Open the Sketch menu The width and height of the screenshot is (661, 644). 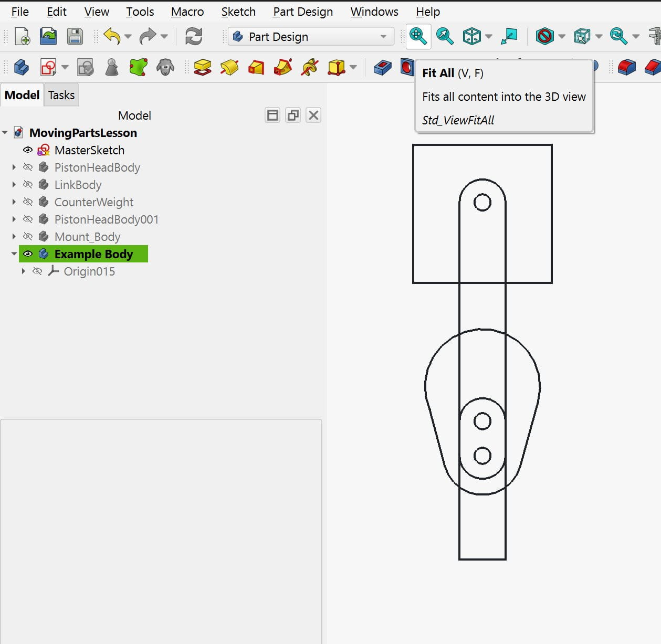coord(238,12)
